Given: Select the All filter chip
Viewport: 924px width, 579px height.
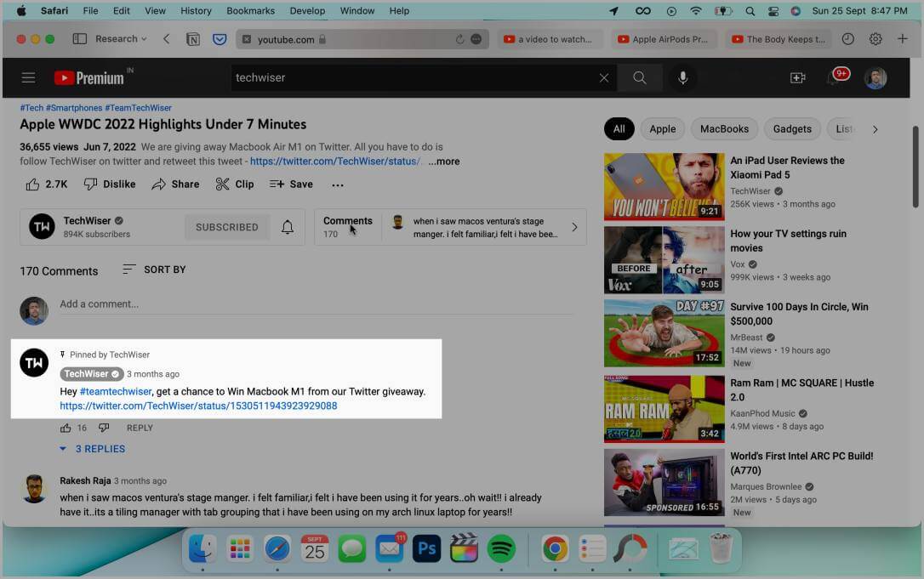Looking at the screenshot, I should click(x=619, y=129).
